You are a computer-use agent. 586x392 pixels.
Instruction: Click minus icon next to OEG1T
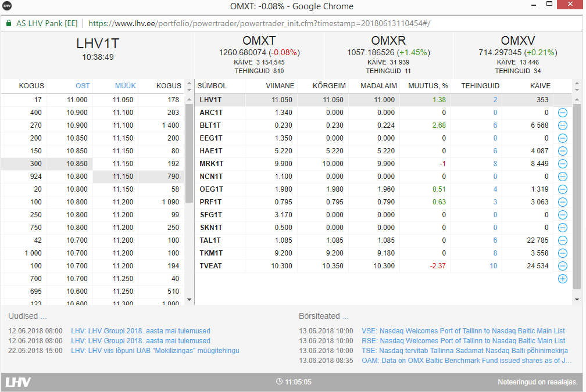tap(563, 189)
